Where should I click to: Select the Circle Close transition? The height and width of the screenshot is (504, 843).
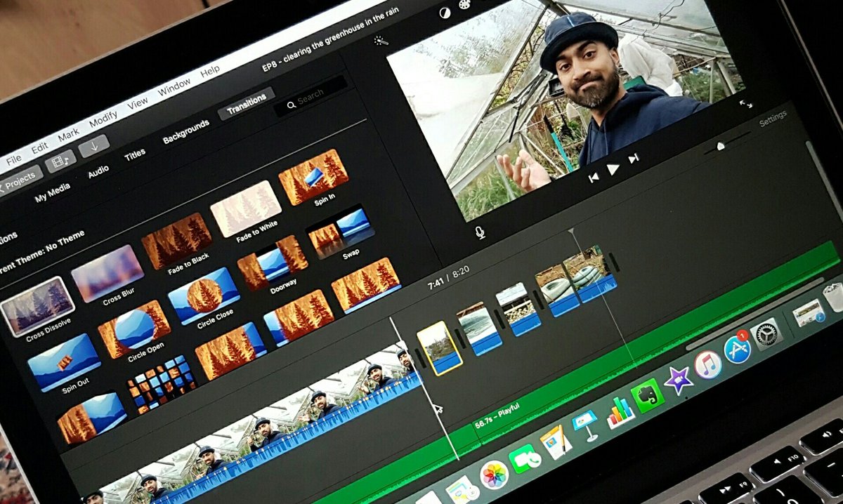pyautogui.click(x=204, y=295)
